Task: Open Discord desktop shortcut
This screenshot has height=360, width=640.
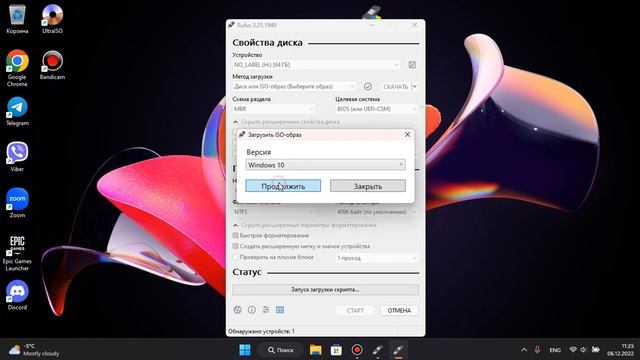Action: [17, 296]
